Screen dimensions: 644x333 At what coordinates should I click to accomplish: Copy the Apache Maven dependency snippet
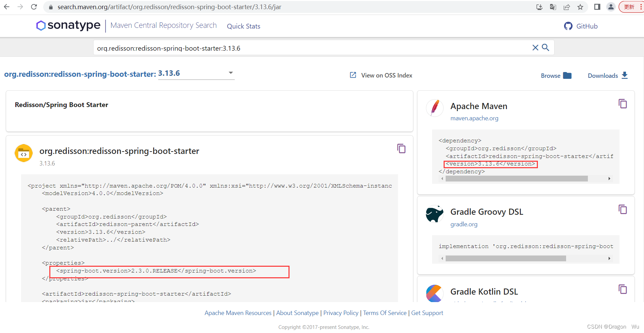[623, 104]
